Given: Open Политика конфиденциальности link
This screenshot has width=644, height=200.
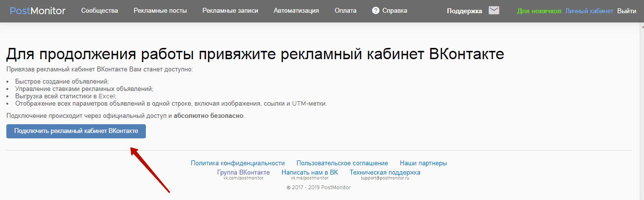Looking at the screenshot, I should tap(238, 163).
